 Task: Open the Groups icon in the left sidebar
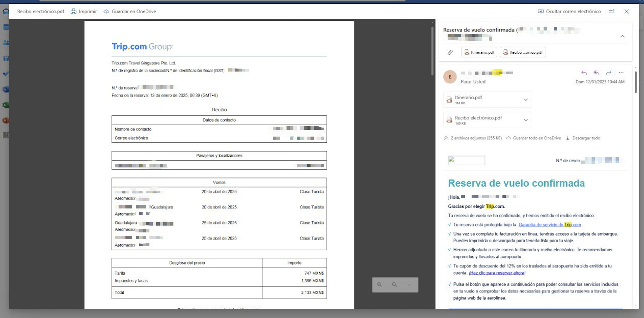(6, 58)
